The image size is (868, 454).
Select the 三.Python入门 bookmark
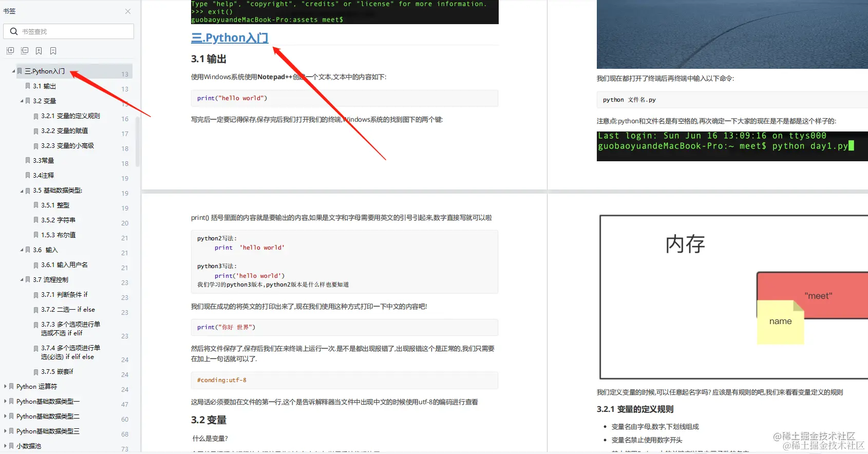[45, 71]
